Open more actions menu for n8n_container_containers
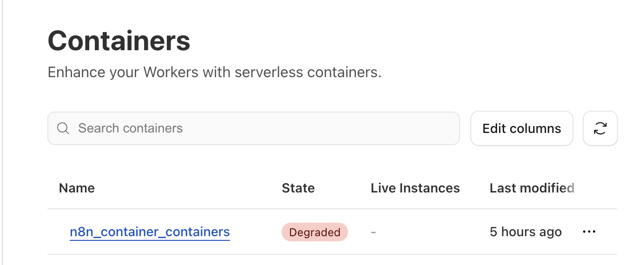 click(x=589, y=232)
